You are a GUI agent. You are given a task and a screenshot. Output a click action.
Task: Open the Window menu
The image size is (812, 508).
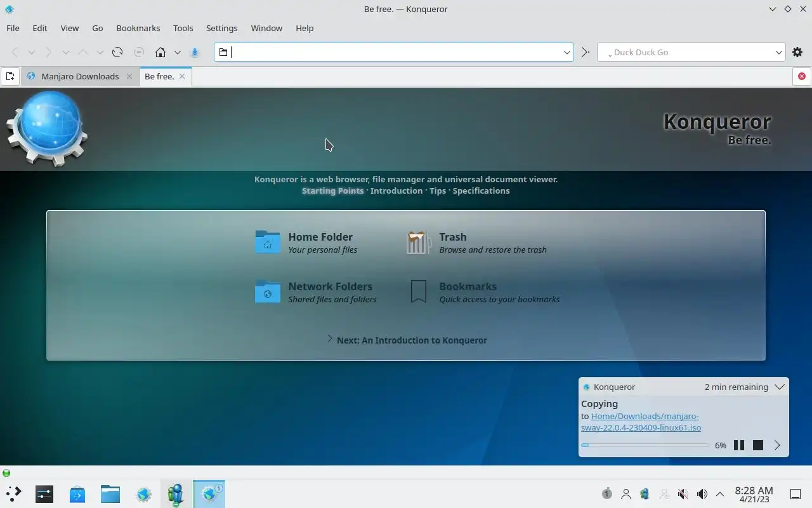(x=266, y=28)
